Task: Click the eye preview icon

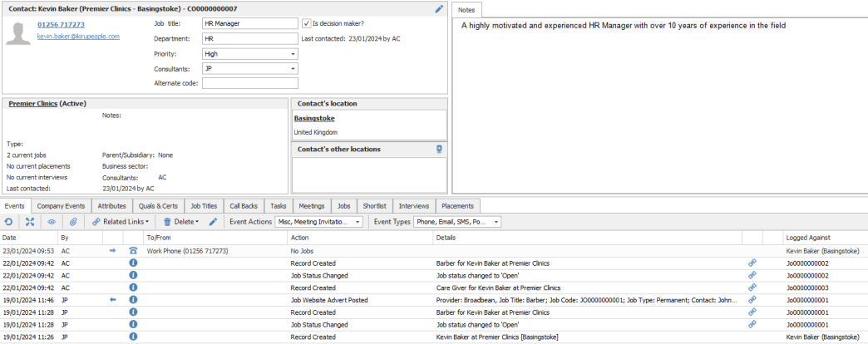Action: [52, 222]
